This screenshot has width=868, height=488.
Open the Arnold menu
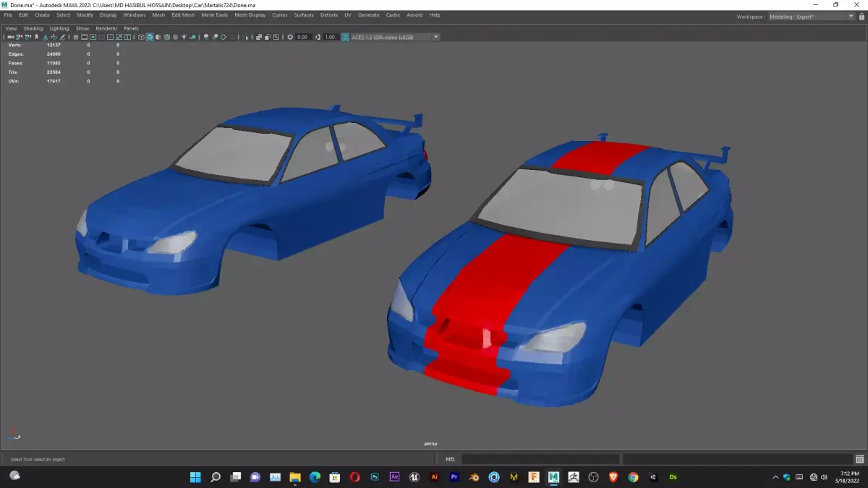414,15
